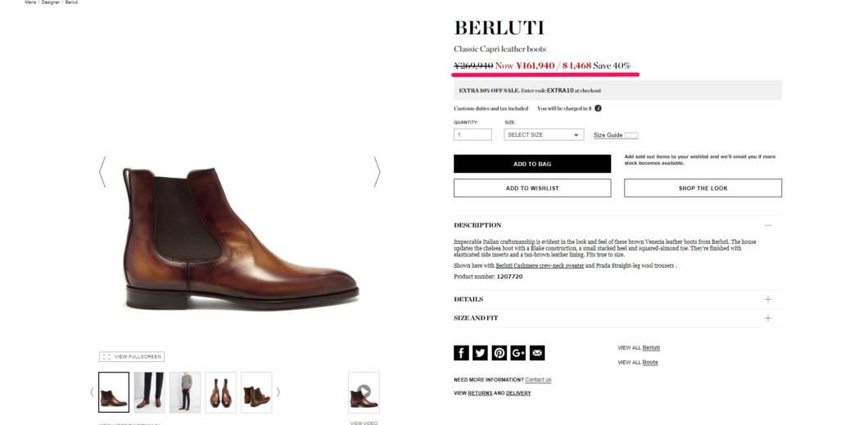Viewport: 868px width, 425px height.
Task: Show next product image arrow
Action: pos(377,171)
